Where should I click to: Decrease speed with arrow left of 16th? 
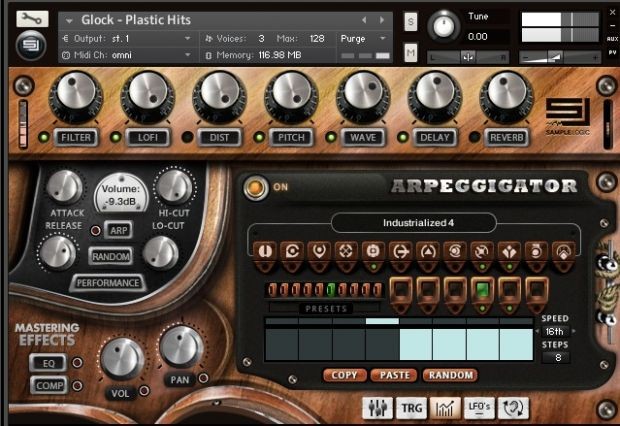537,331
